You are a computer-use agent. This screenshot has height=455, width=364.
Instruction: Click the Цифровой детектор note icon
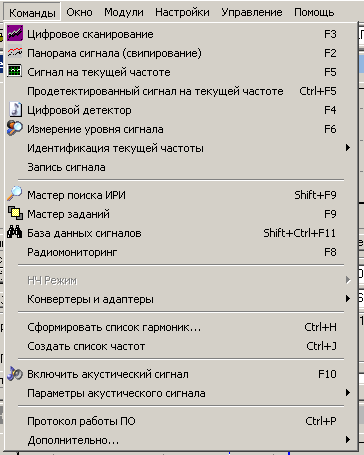15,109
